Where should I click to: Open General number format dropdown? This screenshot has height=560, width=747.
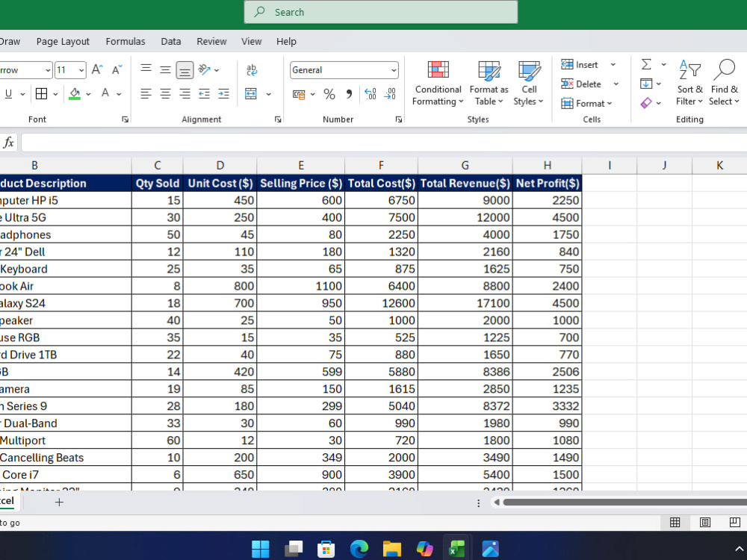point(394,70)
